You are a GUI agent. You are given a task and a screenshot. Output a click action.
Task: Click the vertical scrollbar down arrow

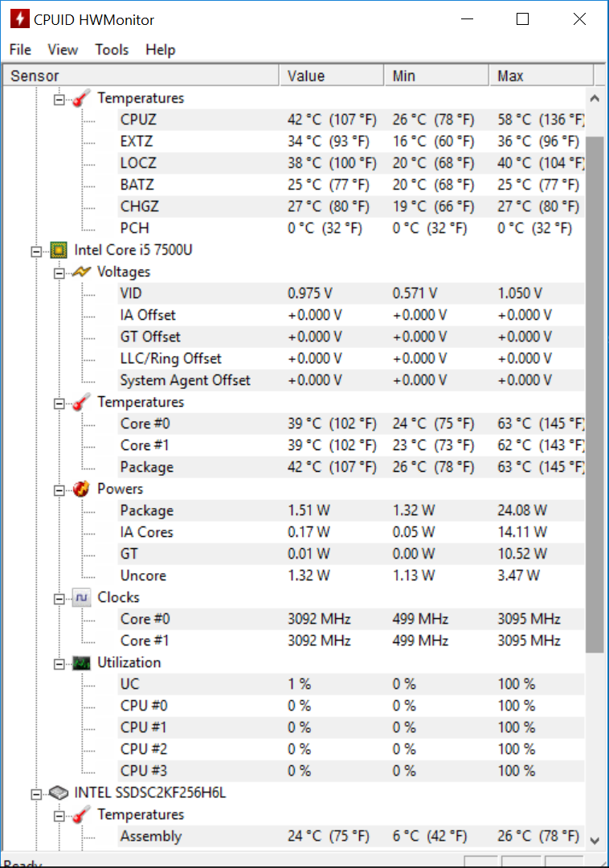tap(595, 841)
